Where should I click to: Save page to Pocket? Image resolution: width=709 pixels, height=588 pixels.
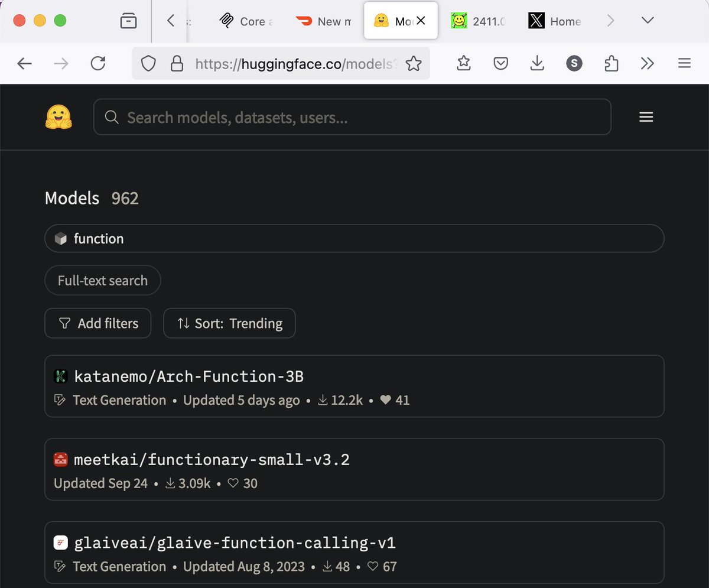pyautogui.click(x=501, y=63)
